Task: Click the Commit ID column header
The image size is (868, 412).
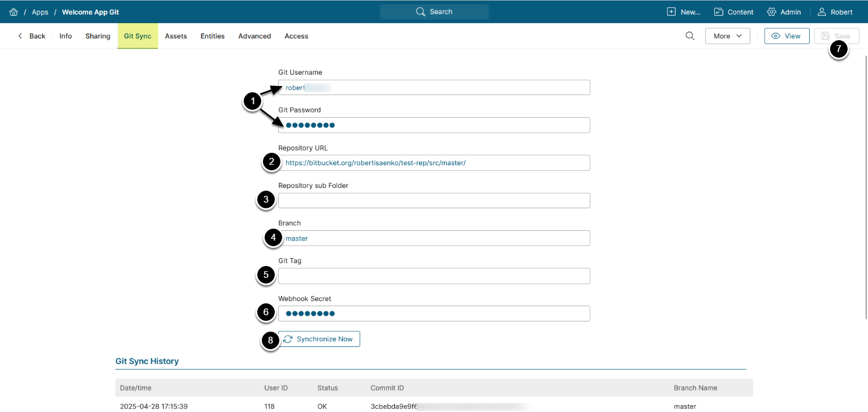Action: [x=387, y=388]
